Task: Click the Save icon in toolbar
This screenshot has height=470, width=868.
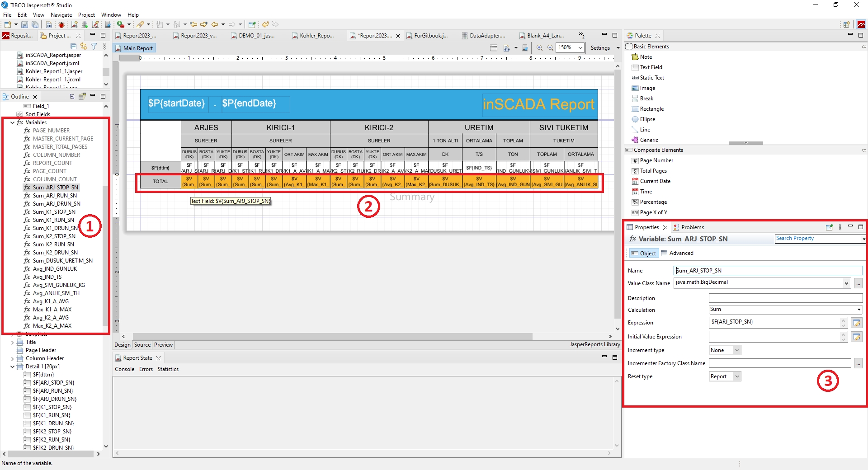Action: point(24,24)
